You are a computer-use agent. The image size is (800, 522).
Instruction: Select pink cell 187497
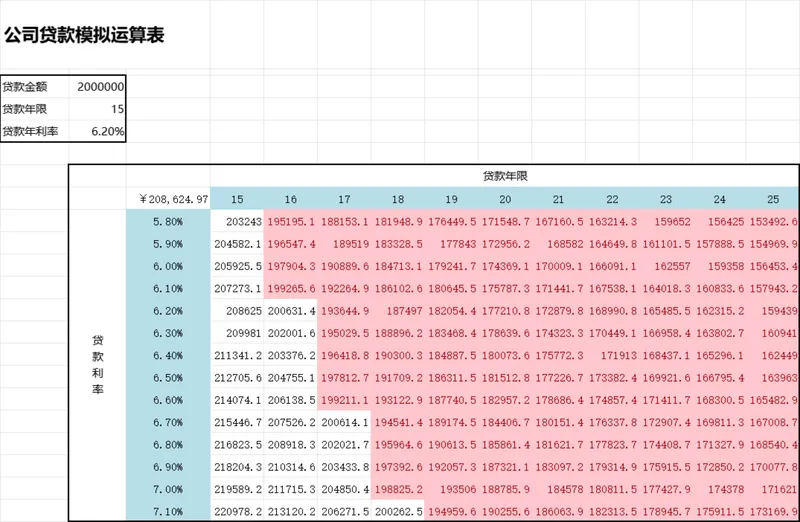(398, 311)
